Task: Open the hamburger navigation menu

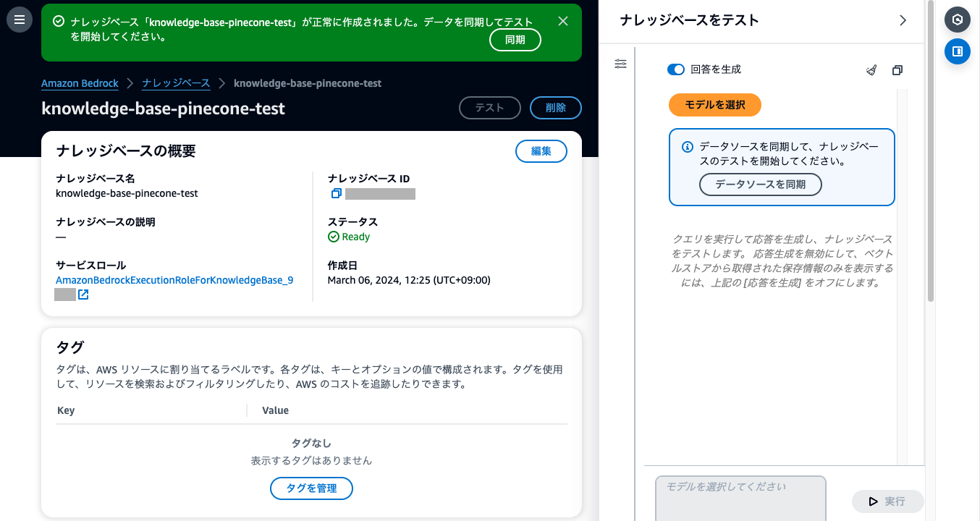Action: pyautogui.click(x=20, y=20)
